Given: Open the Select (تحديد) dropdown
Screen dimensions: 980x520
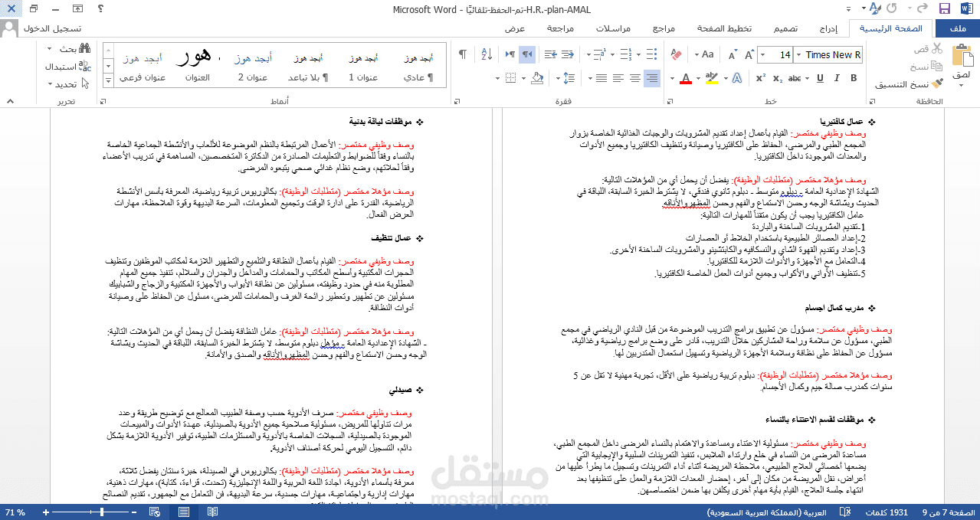Looking at the screenshot, I should click(x=68, y=84).
